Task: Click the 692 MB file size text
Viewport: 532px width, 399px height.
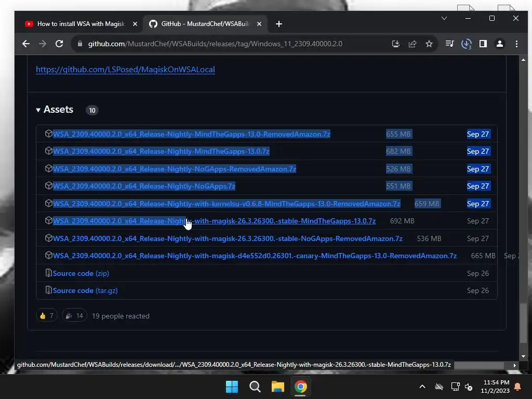Action: pos(402,221)
